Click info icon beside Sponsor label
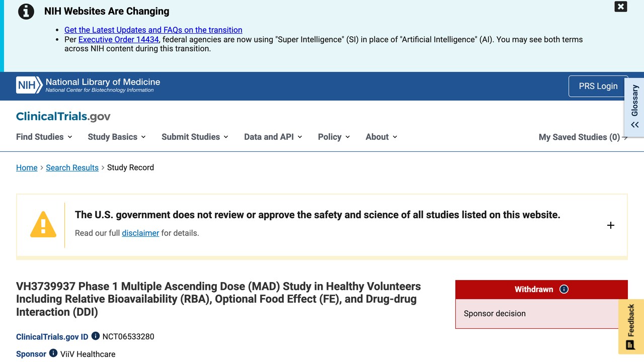 point(53,353)
